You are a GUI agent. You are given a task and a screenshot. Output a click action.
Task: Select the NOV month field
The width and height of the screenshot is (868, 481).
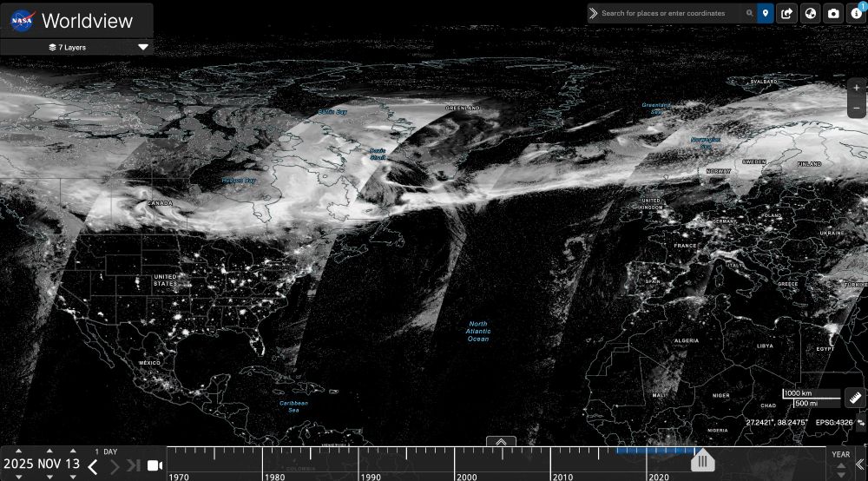(x=49, y=464)
